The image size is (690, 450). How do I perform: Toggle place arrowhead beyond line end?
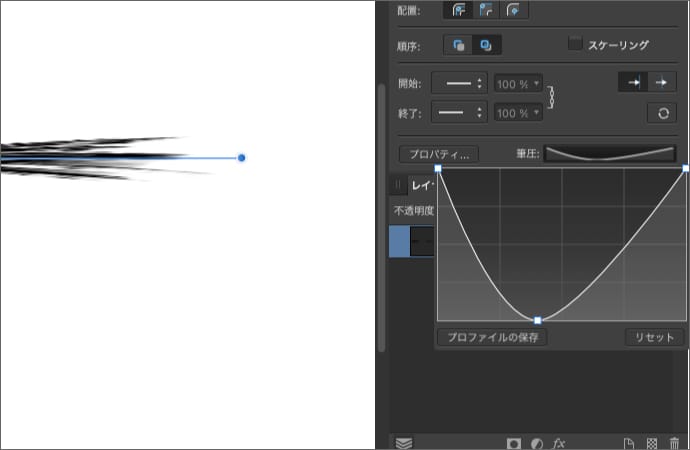661,82
